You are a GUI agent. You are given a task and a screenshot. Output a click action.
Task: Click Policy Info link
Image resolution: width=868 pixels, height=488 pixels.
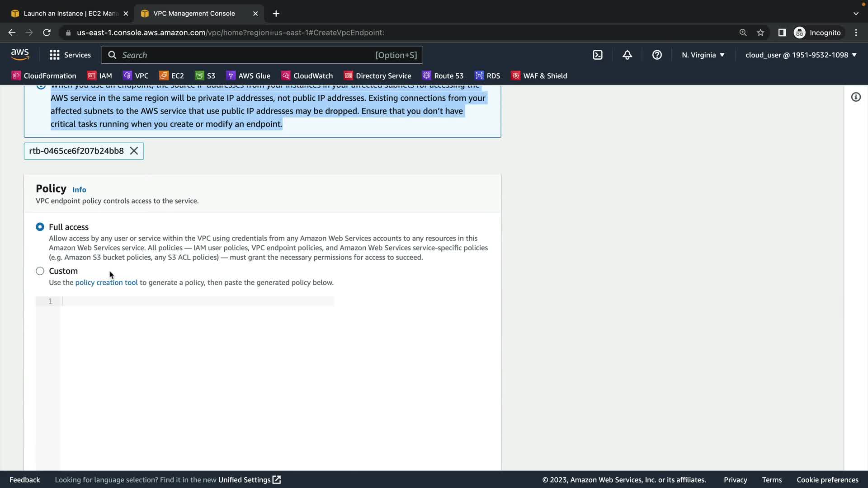79,190
